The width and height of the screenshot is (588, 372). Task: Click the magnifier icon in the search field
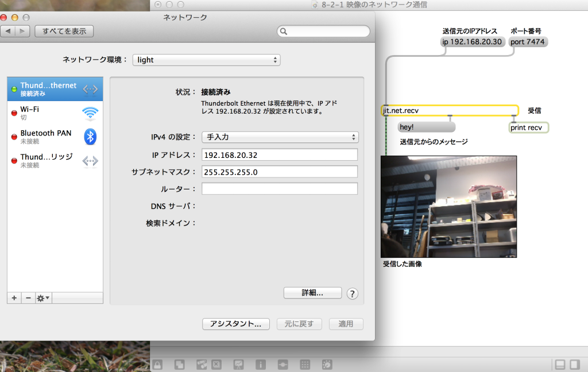(284, 30)
